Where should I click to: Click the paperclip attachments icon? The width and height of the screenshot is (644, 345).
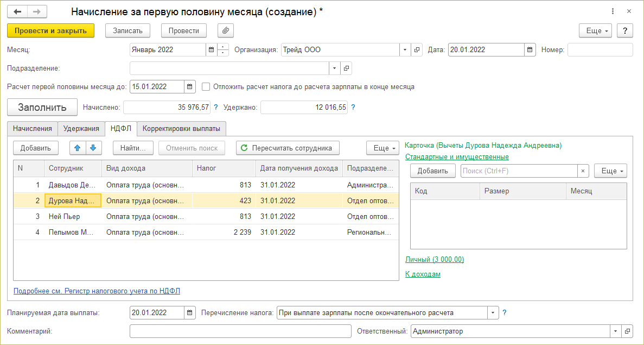(x=225, y=31)
